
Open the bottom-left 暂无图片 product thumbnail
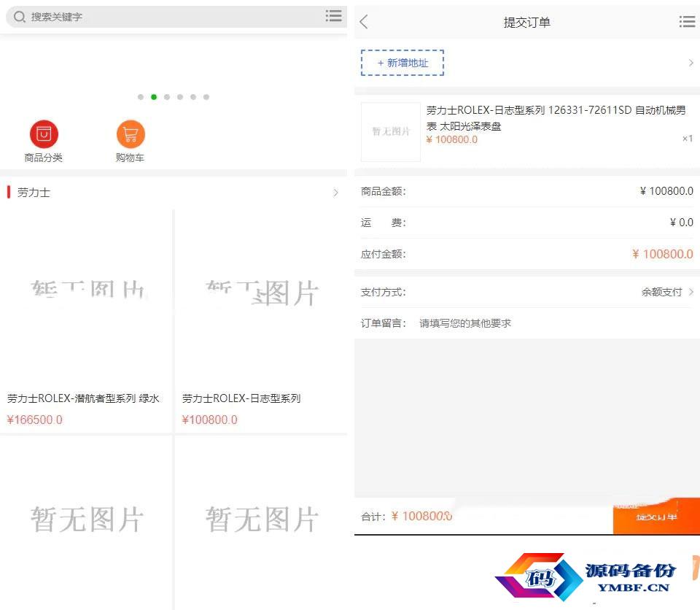86,523
